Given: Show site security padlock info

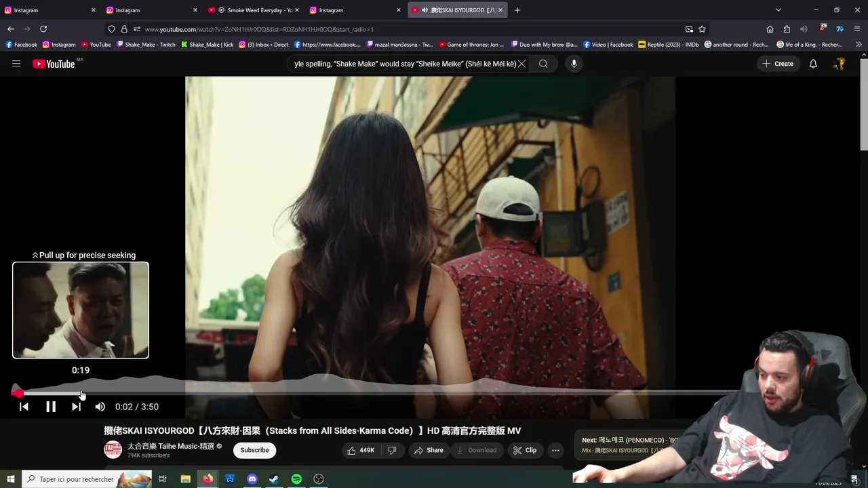Looking at the screenshot, I should 124,29.
